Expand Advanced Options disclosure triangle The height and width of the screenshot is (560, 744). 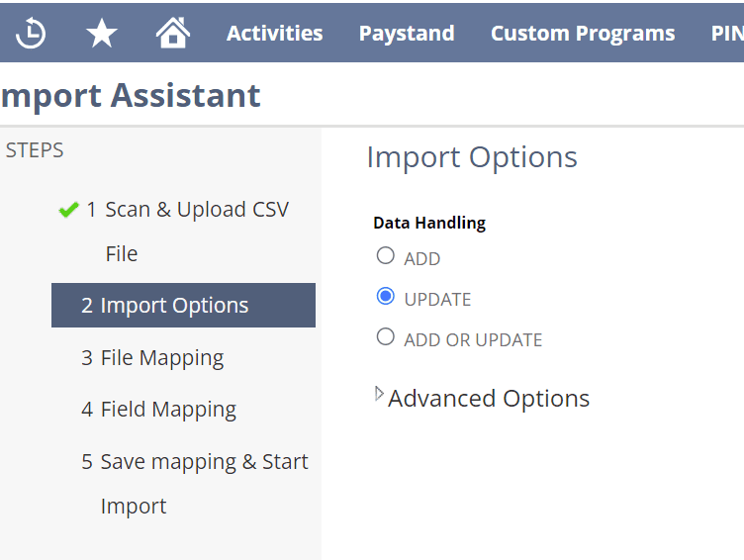click(x=379, y=394)
